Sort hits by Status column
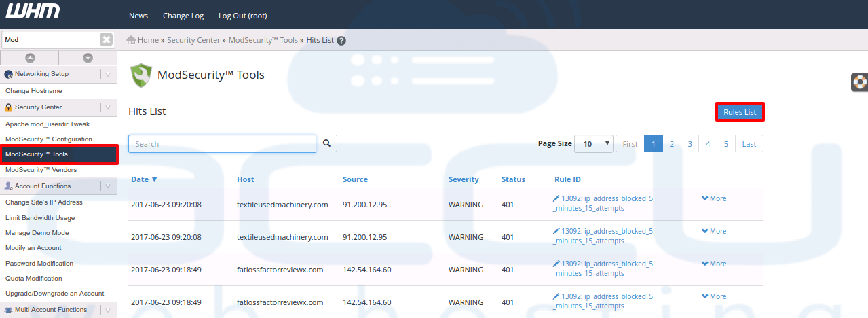868x318 pixels. [513, 179]
